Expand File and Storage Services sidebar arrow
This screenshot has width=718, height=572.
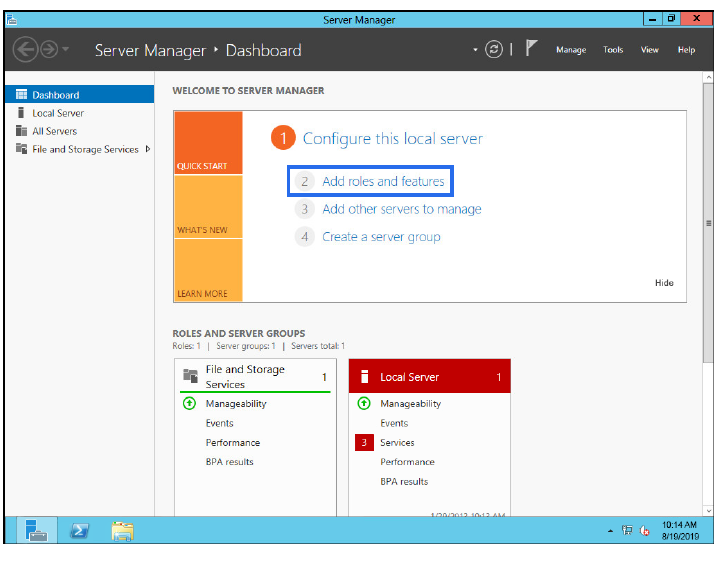pos(147,149)
